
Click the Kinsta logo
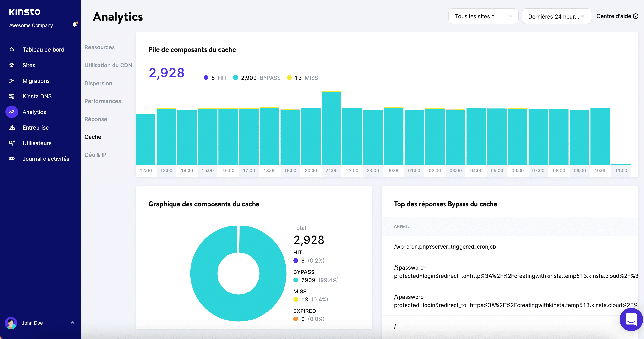click(25, 12)
